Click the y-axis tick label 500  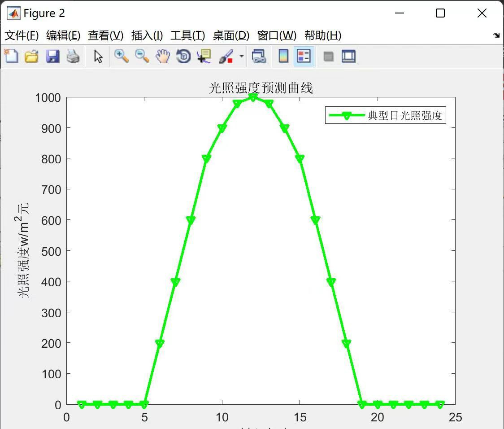[x=51, y=251]
